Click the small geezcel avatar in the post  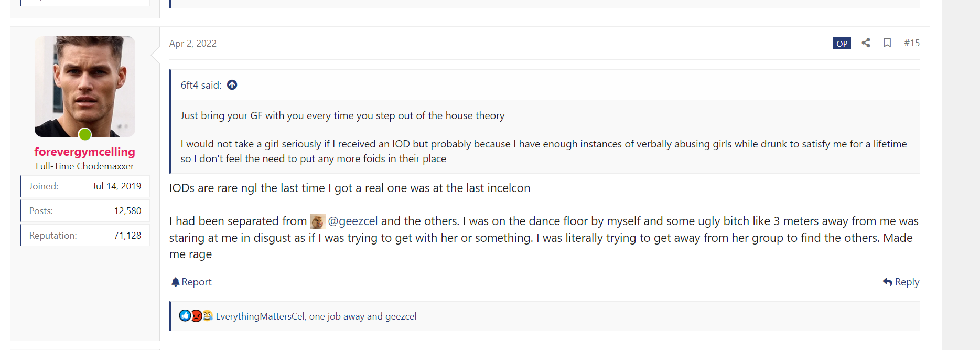tap(318, 221)
